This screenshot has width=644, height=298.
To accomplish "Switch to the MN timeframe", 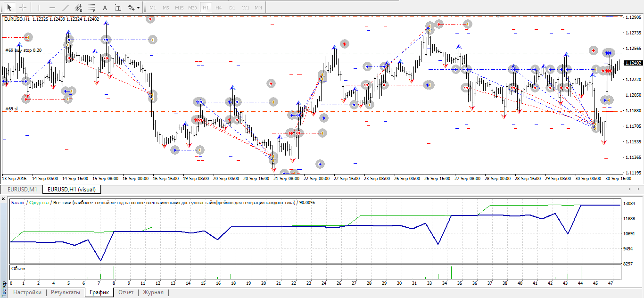I will click(x=258, y=8).
